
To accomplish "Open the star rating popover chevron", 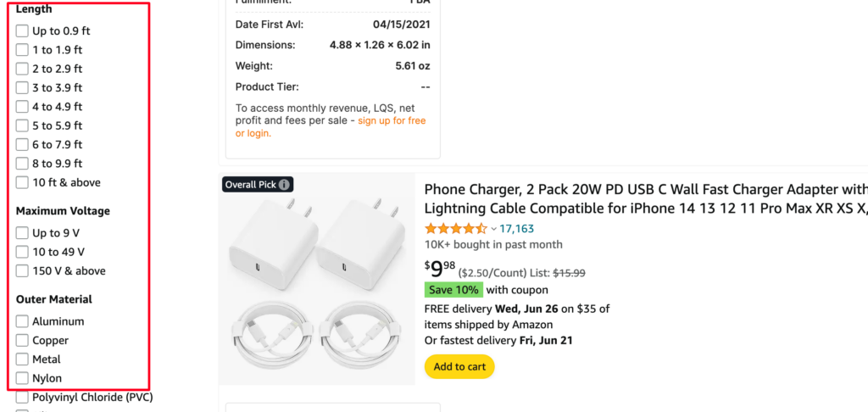I will [493, 229].
